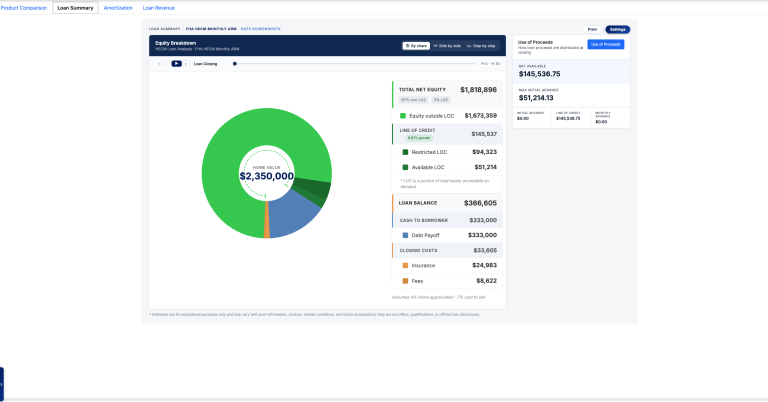Open the Settings button
Image resolution: width=768 pixels, height=402 pixels.
tap(618, 29)
